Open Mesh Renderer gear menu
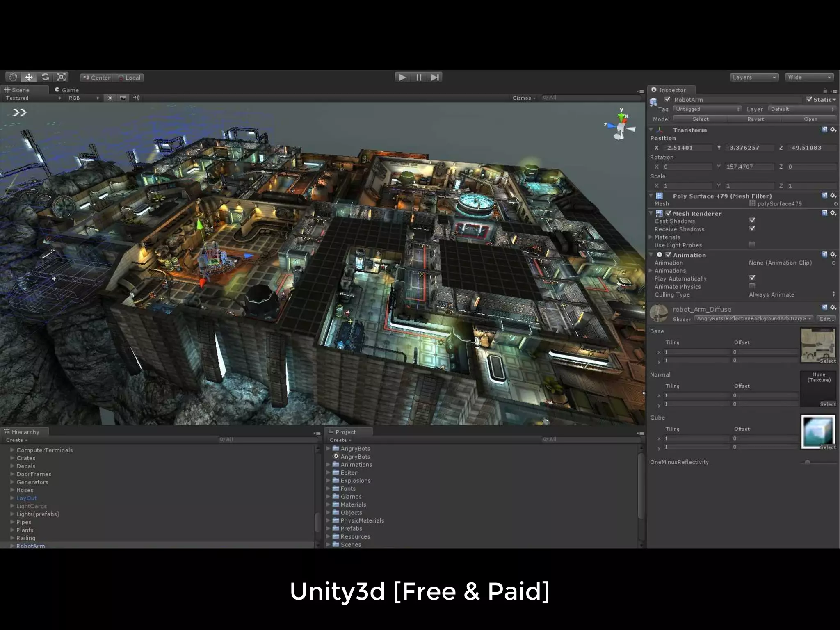 [833, 213]
